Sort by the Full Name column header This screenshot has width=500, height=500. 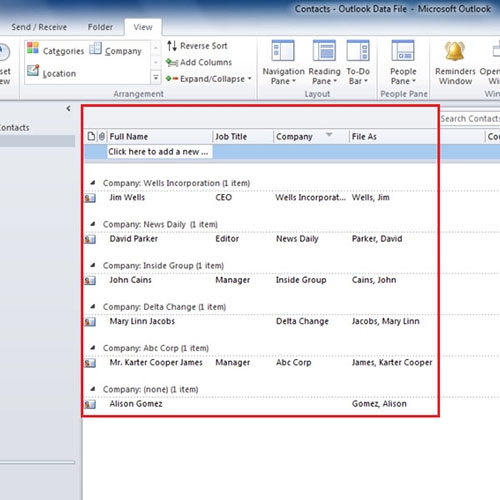click(159, 136)
